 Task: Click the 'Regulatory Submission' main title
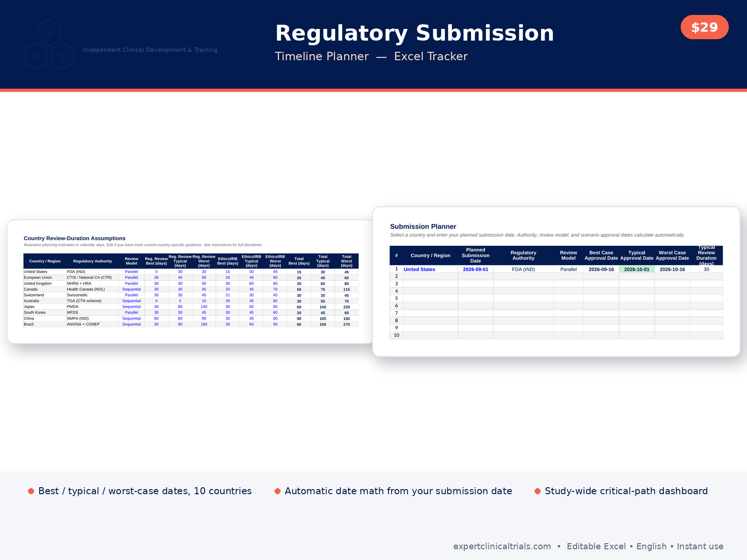point(414,33)
